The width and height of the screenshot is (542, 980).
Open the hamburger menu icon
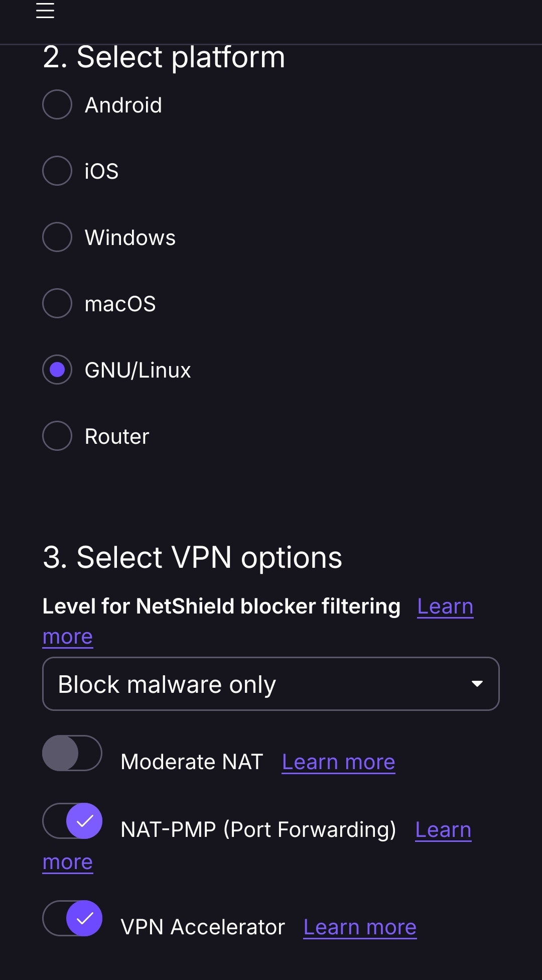point(45,11)
